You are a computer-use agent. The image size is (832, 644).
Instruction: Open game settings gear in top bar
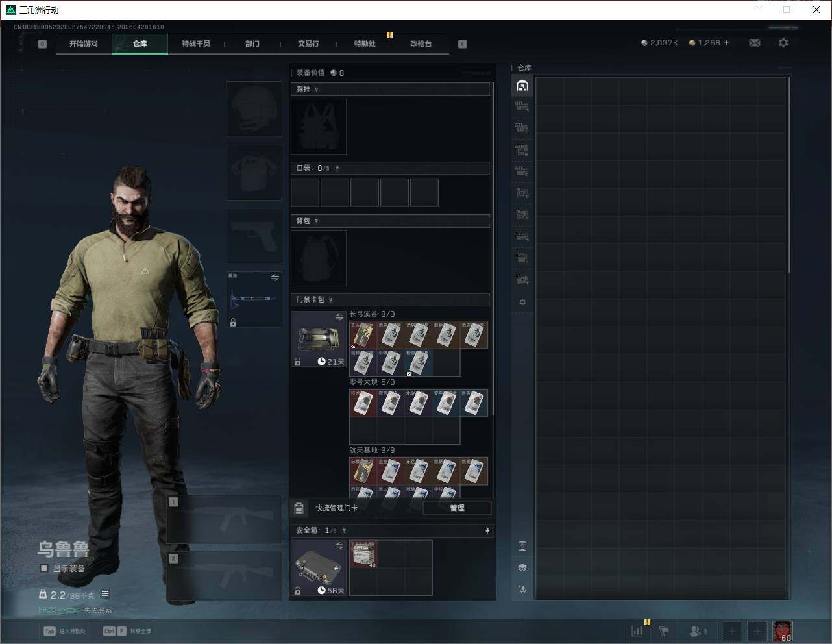pyautogui.click(x=783, y=43)
